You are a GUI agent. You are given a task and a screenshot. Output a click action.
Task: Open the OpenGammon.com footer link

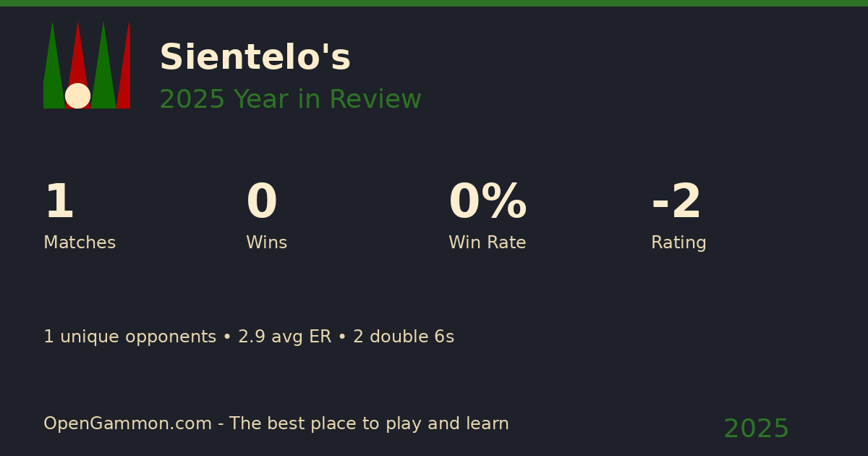click(x=127, y=424)
